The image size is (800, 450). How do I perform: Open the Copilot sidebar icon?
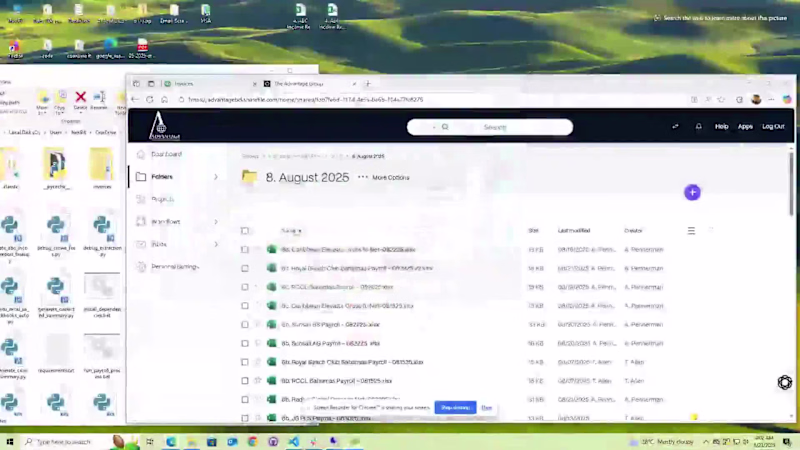point(787,99)
